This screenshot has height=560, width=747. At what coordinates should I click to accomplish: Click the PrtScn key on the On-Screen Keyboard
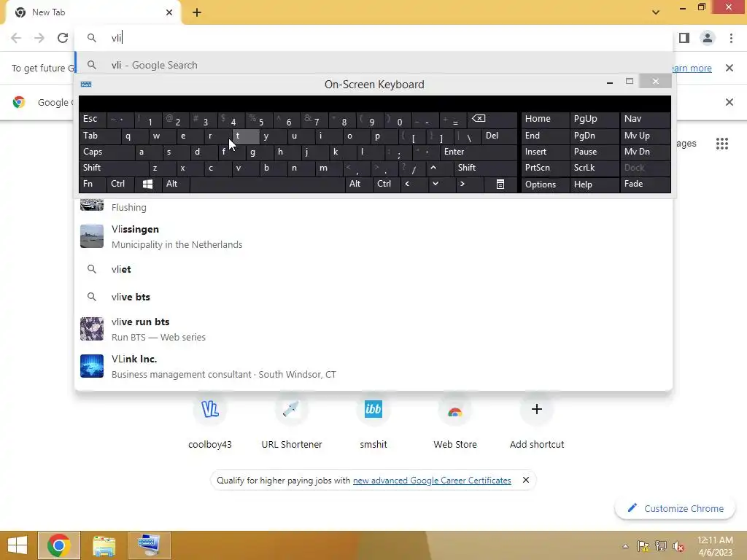(546, 168)
